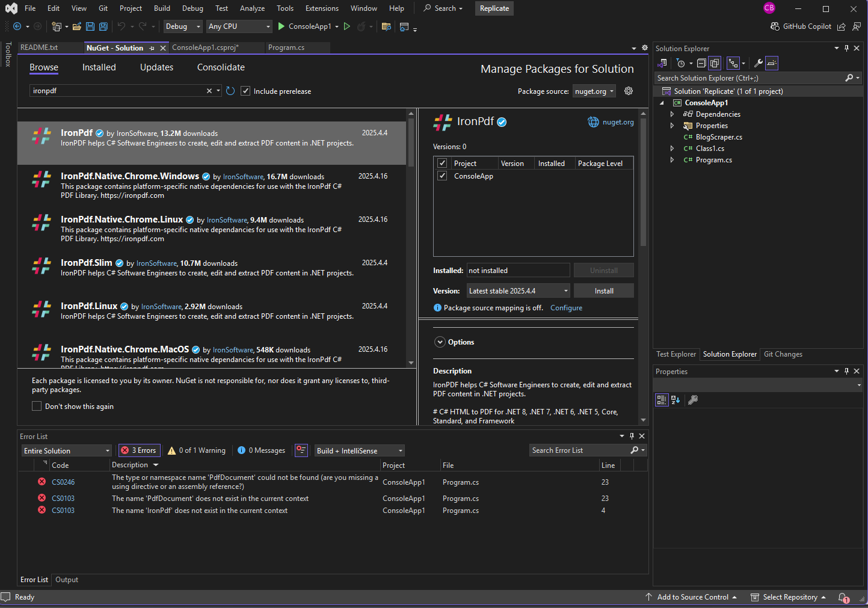Click Add to Source Control
The image size is (868, 608).
click(x=692, y=597)
